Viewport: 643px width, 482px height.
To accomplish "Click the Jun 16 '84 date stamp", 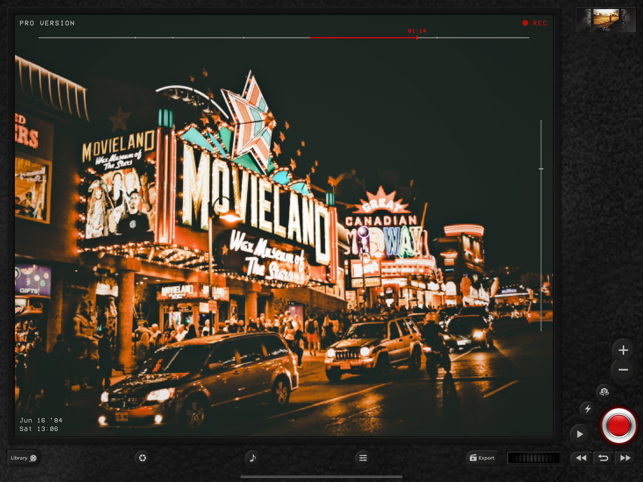I will click(x=41, y=420).
